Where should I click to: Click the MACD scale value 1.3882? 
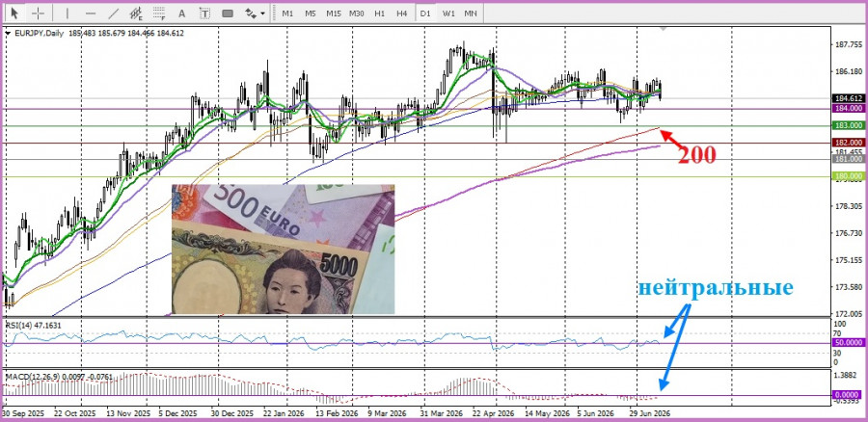coord(848,375)
